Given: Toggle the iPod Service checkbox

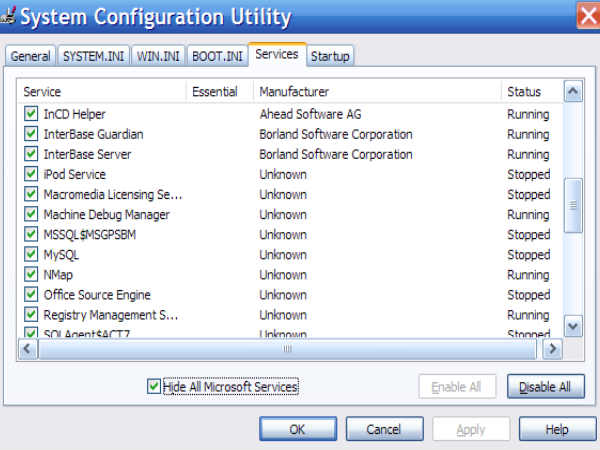Looking at the screenshot, I should coord(30,174).
